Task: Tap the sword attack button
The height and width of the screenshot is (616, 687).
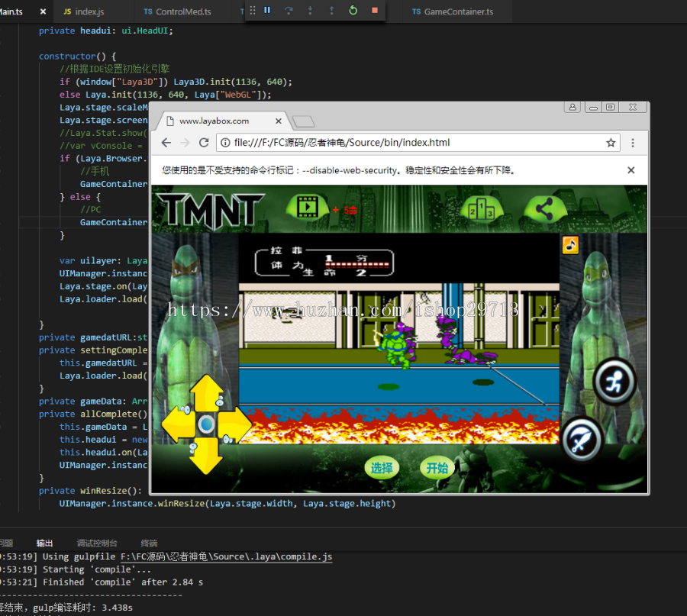Action: coord(582,440)
